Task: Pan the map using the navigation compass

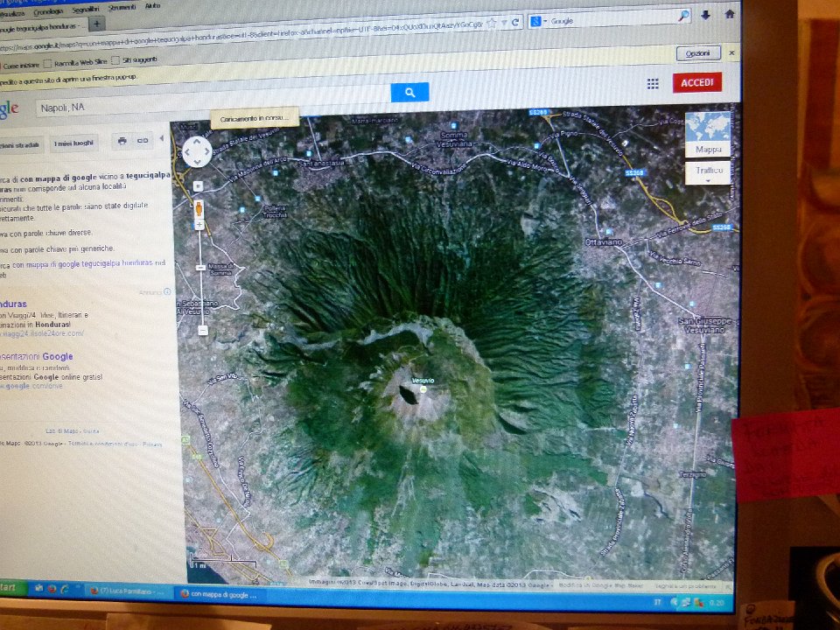Action: 197,151
